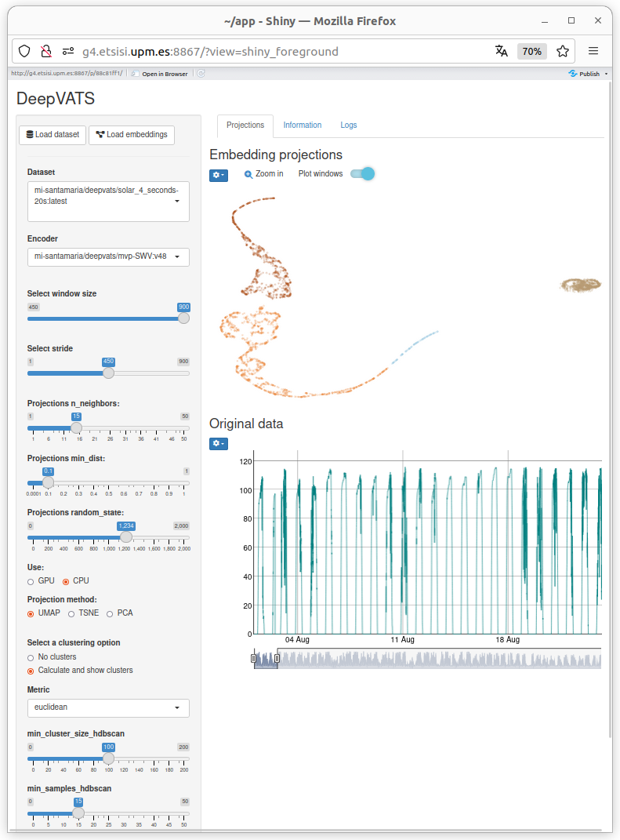Click the Zoom in magnifier button
620x840 pixels.
click(x=264, y=174)
